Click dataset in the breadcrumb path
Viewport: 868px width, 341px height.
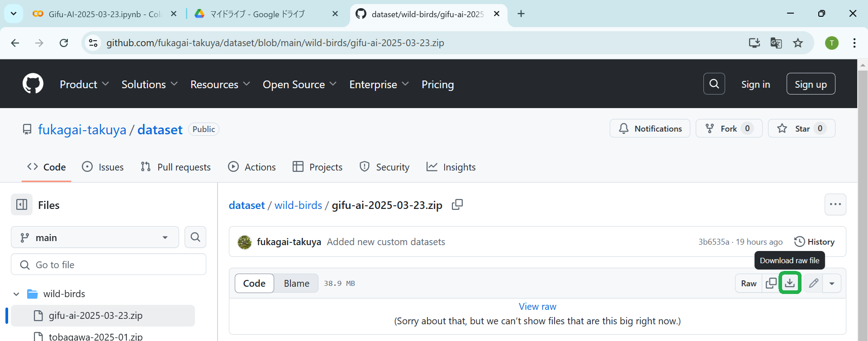pos(247,205)
